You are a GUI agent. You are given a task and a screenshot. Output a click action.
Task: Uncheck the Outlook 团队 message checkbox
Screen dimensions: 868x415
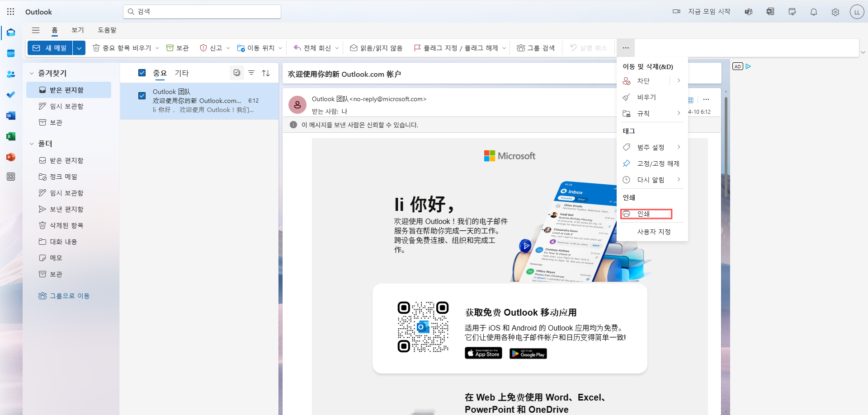(x=142, y=96)
